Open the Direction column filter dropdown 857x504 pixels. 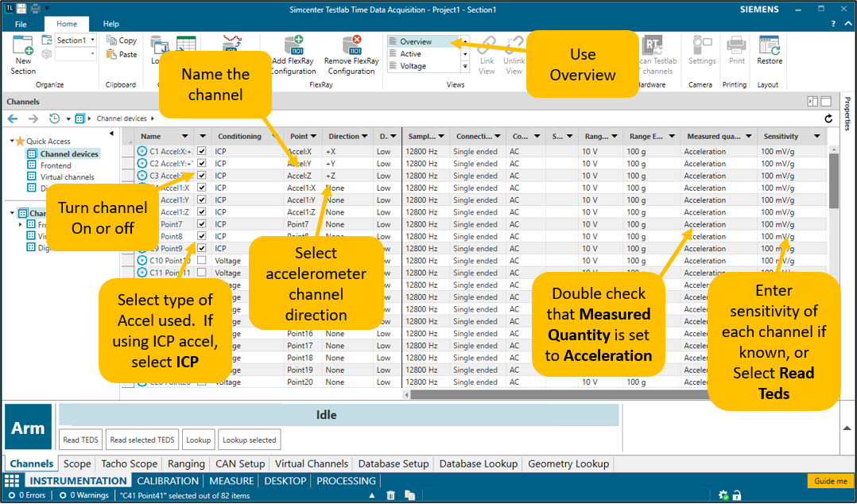pyautogui.click(x=365, y=137)
